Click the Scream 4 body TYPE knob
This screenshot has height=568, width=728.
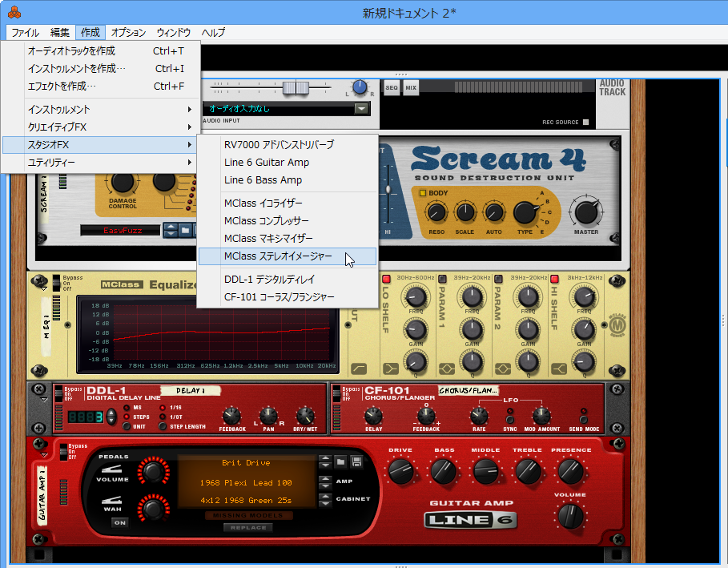[525, 213]
